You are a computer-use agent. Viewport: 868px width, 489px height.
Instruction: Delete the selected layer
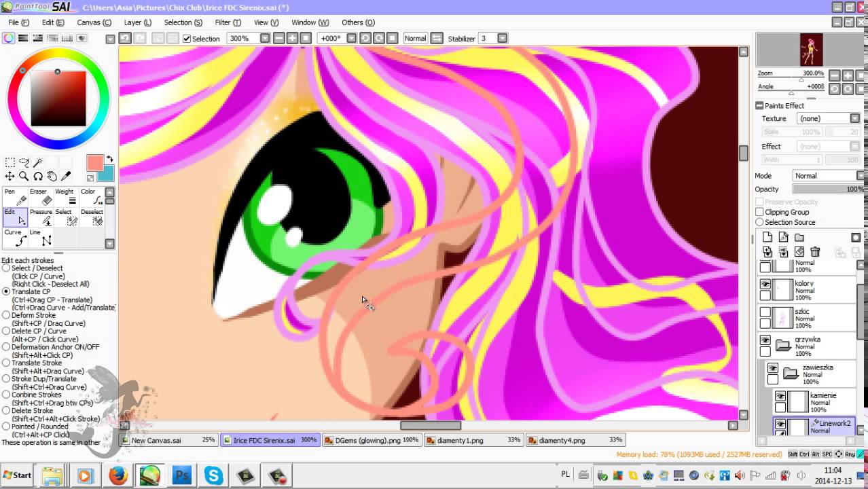[815, 252]
